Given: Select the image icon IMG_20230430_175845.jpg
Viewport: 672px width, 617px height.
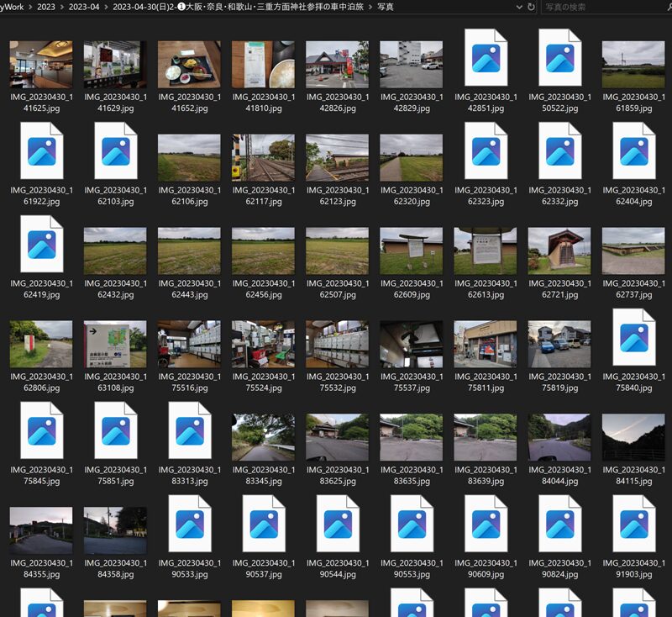Looking at the screenshot, I should (41, 430).
